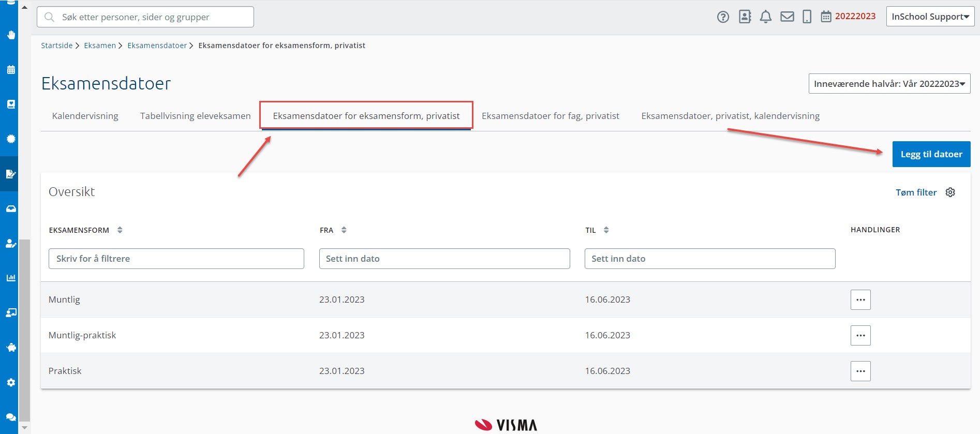Click the Fra date filter field
The width and height of the screenshot is (980, 434).
tap(444, 259)
